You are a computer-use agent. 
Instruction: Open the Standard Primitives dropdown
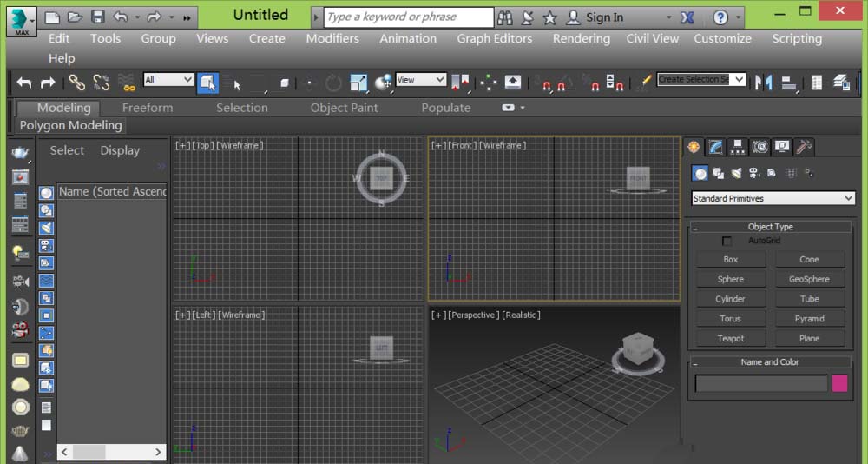(x=773, y=198)
